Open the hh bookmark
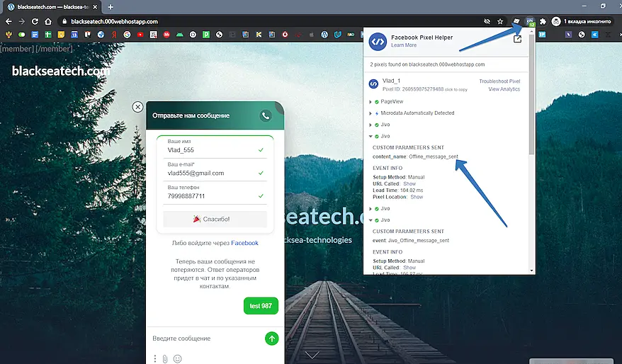The height and width of the screenshot is (364, 622). tap(166, 35)
